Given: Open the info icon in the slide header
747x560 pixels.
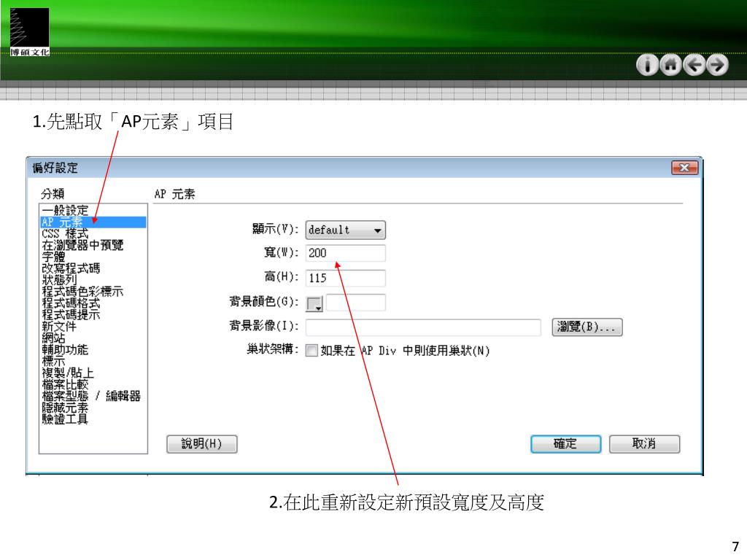Looking at the screenshot, I should click(x=647, y=65).
